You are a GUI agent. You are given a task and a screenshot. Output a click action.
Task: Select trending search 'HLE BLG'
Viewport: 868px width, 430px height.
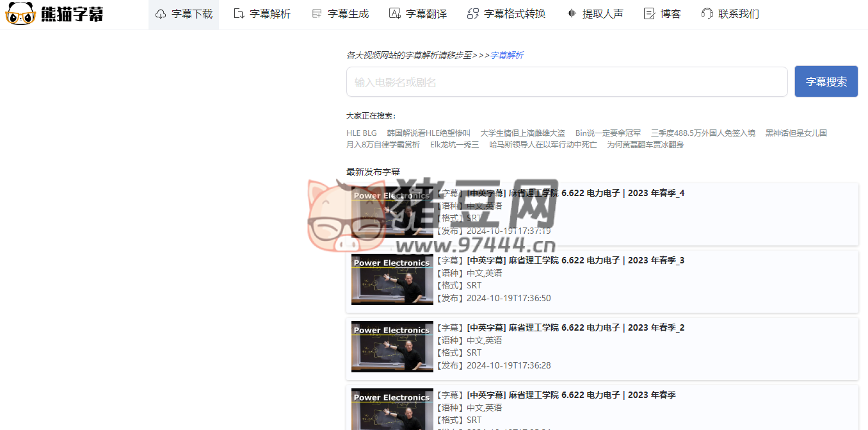tap(362, 133)
